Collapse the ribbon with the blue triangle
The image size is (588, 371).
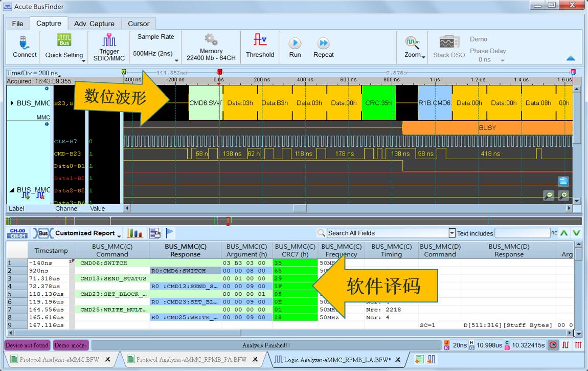coord(571,58)
